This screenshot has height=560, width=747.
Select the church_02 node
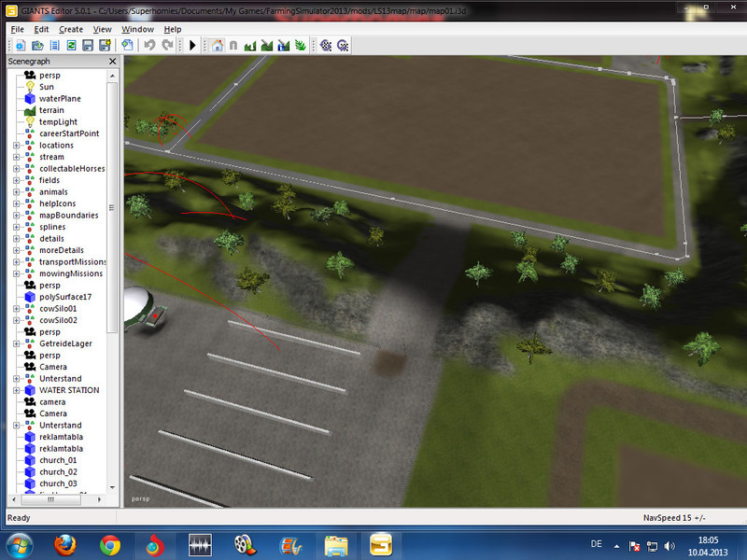point(58,472)
